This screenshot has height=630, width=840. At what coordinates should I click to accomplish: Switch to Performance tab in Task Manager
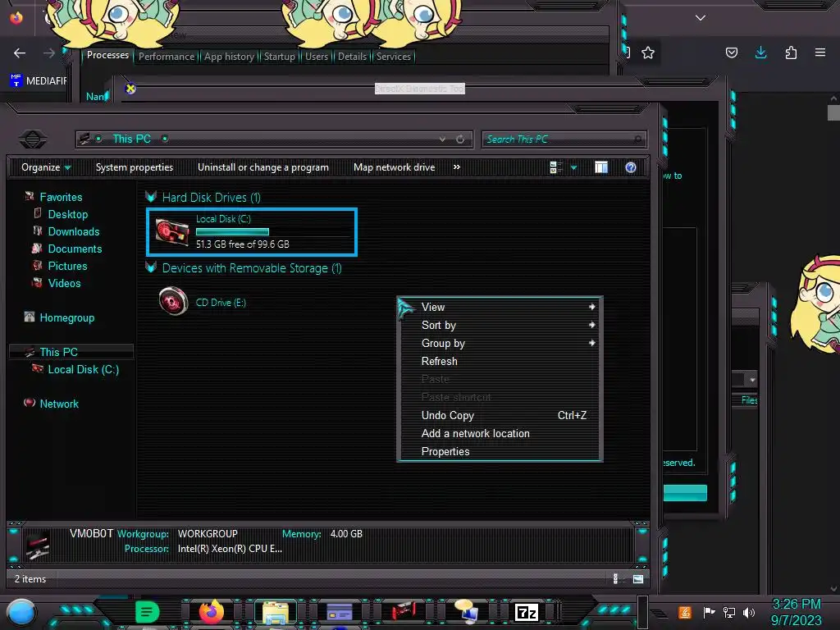click(x=167, y=57)
